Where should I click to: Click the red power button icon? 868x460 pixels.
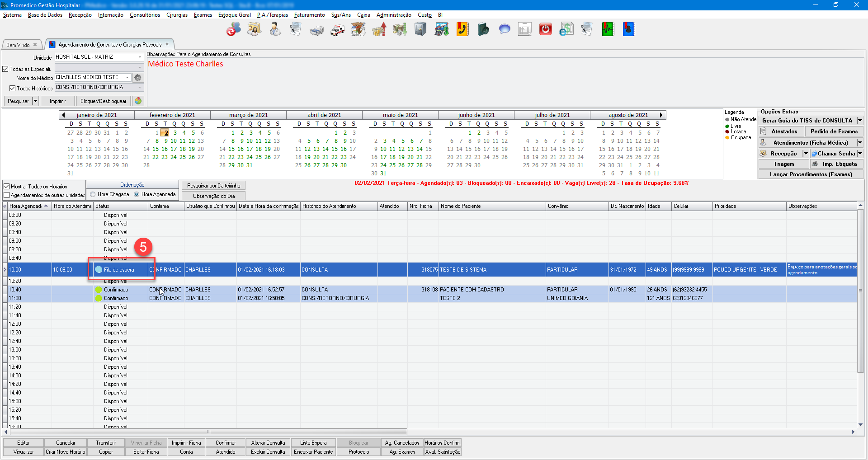[x=545, y=30]
